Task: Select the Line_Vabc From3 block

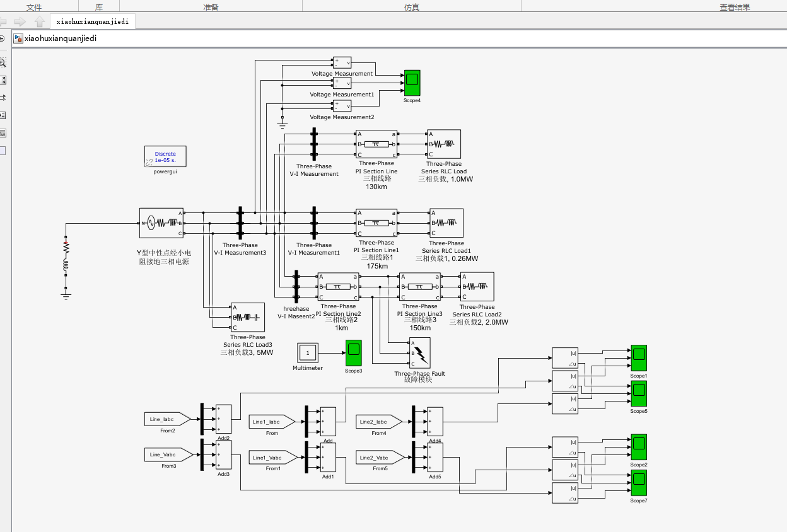Action: click(168, 454)
